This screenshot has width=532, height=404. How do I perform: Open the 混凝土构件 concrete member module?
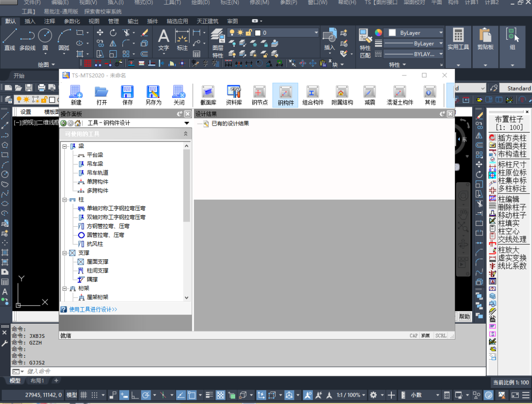tap(400, 95)
